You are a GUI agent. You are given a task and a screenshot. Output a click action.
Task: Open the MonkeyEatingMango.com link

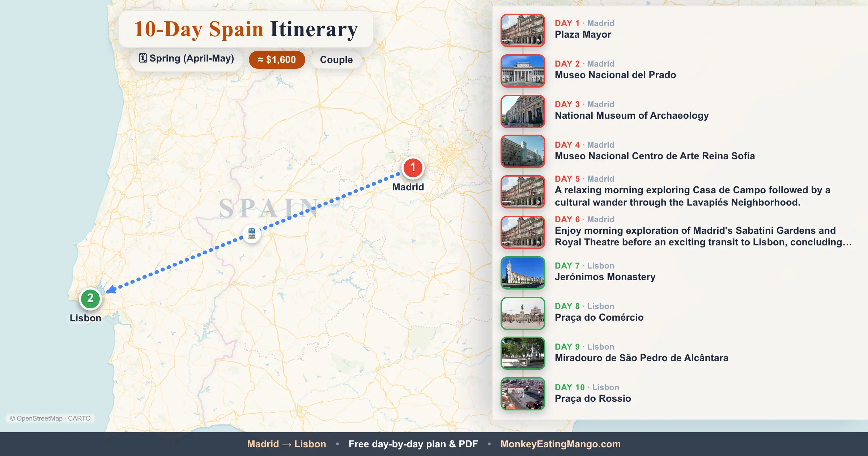pos(560,444)
